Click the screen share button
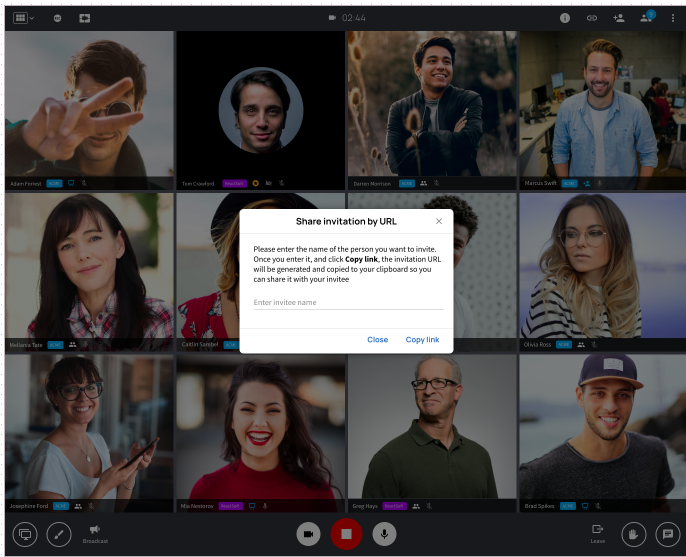Screen dimensions: 686x557 [25, 534]
